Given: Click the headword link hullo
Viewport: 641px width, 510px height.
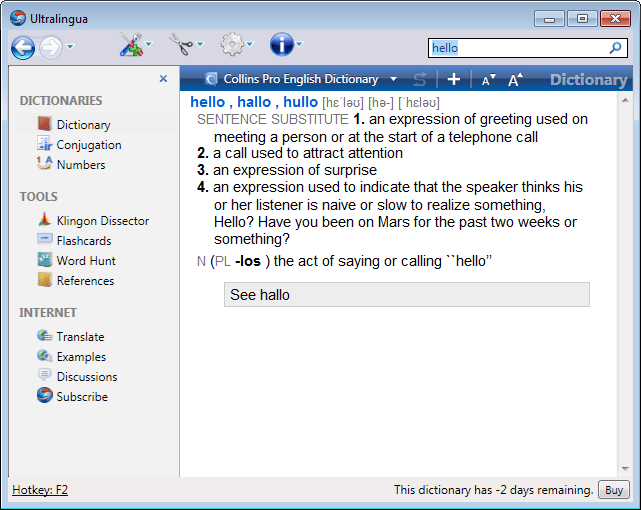Looking at the screenshot, I should click(300, 102).
